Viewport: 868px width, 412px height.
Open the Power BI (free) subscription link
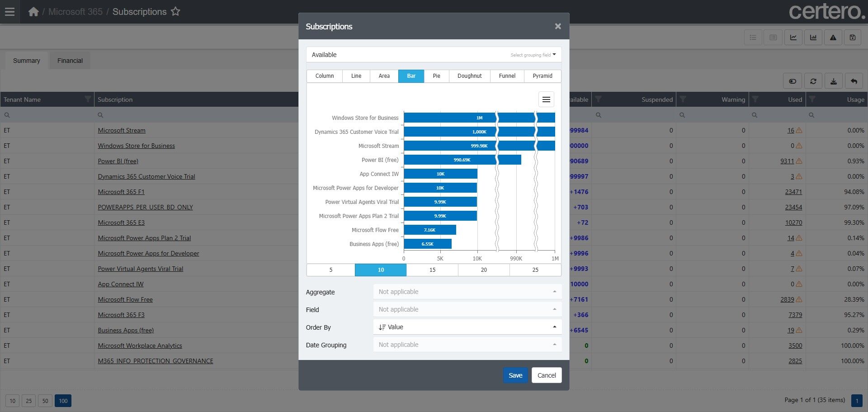point(118,161)
